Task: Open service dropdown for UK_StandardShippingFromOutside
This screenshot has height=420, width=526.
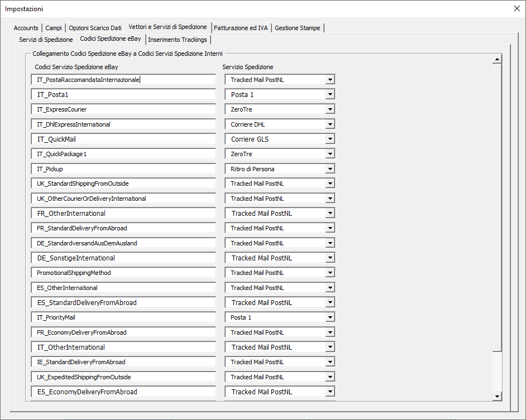Action: coord(330,184)
